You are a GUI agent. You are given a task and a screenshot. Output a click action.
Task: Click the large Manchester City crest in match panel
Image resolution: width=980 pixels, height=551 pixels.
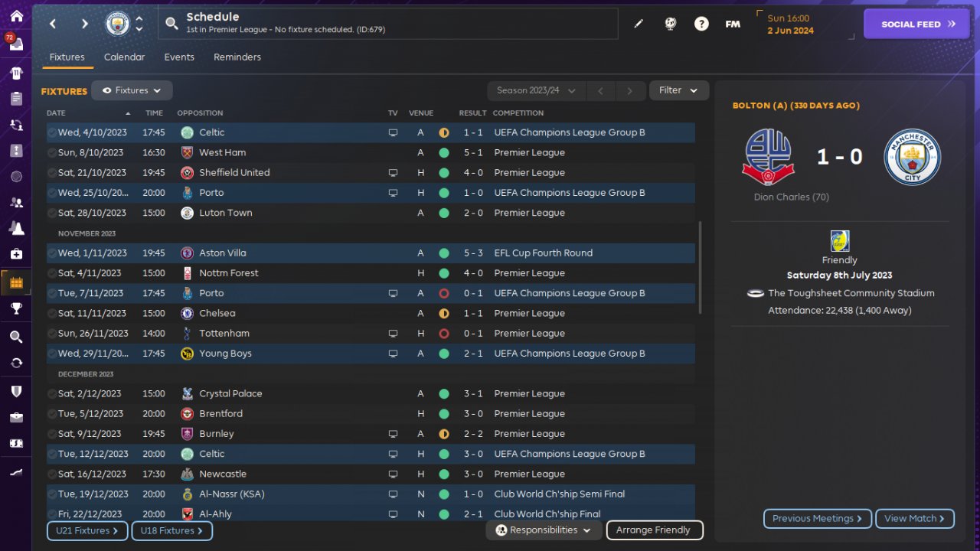coord(912,157)
